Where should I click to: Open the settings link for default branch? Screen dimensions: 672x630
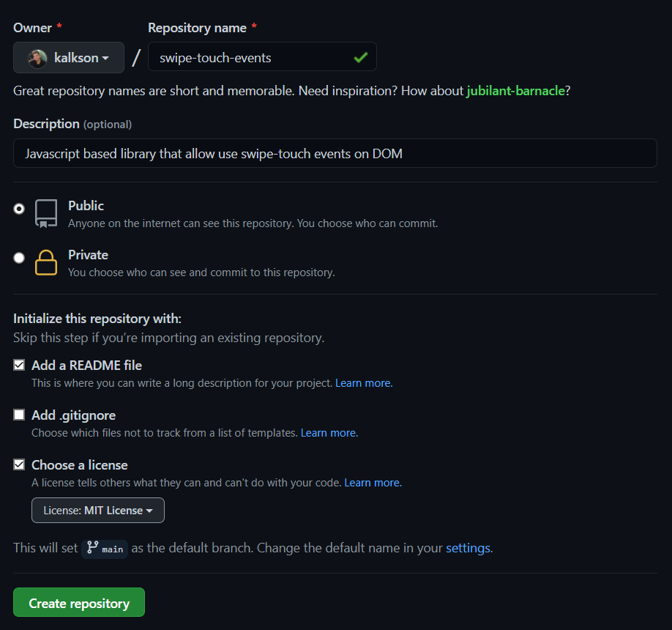[469, 548]
